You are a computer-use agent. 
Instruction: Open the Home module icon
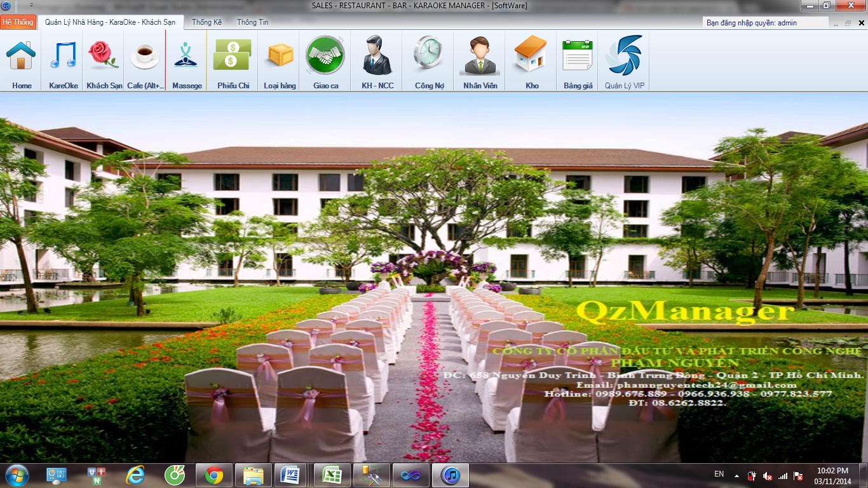pos(22,62)
